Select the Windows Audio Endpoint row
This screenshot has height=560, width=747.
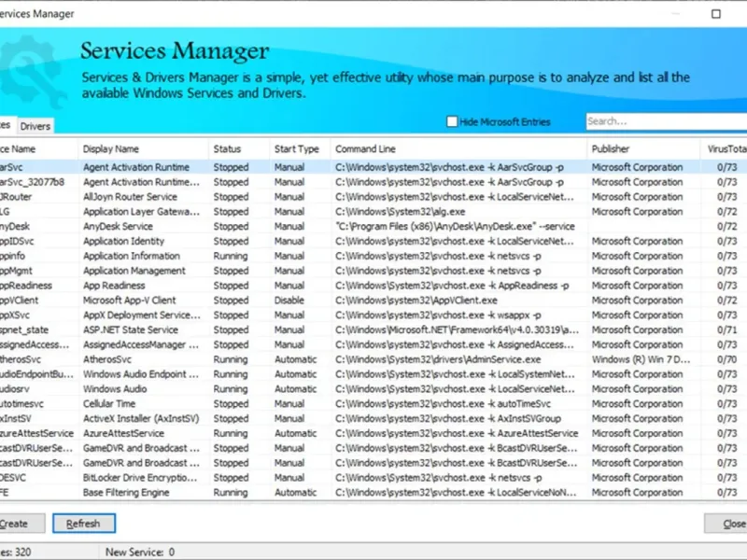point(373,374)
